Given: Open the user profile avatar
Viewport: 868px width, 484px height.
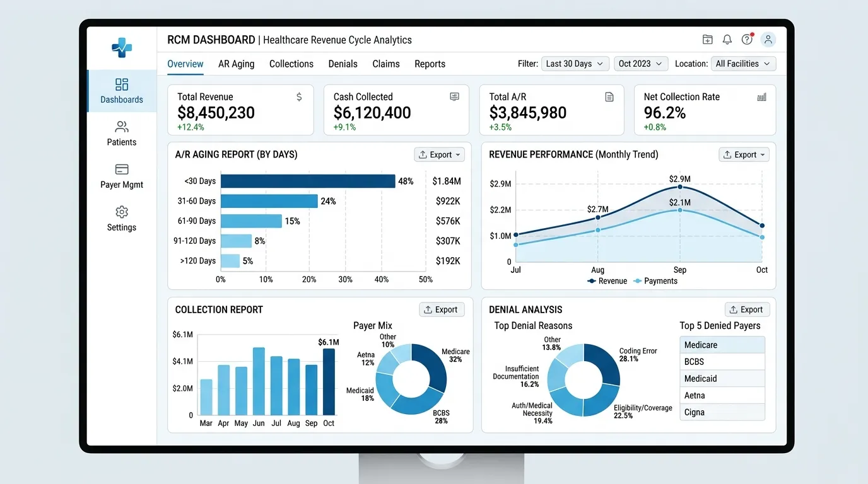Looking at the screenshot, I should [768, 40].
